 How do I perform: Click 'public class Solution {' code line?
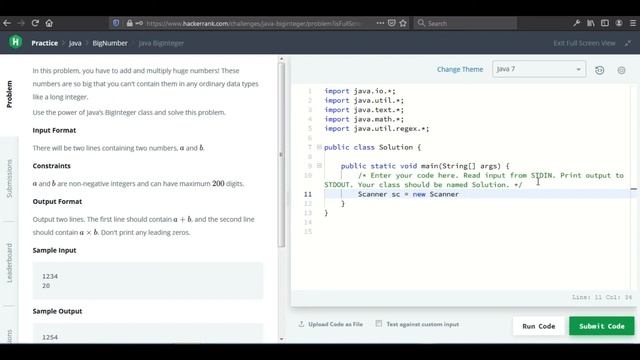point(372,147)
